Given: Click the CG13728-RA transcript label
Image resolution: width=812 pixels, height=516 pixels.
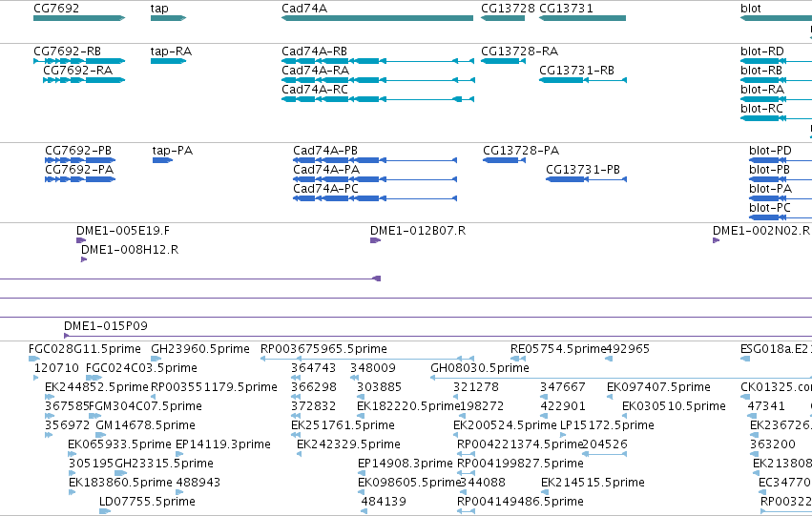Looking at the screenshot, I should [x=519, y=52].
